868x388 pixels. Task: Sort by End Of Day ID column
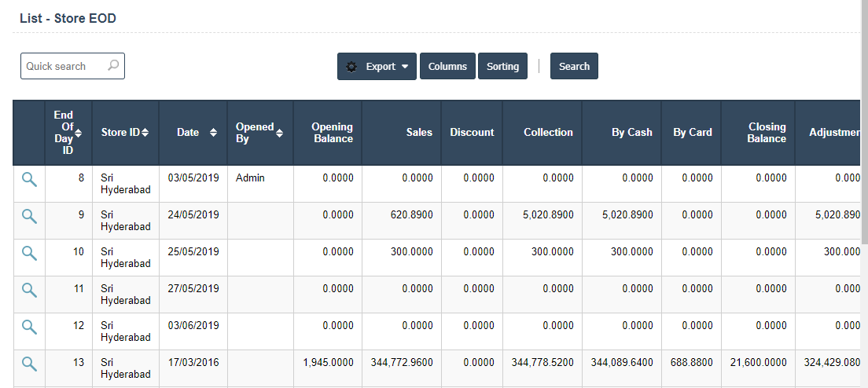pyautogui.click(x=68, y=132)
